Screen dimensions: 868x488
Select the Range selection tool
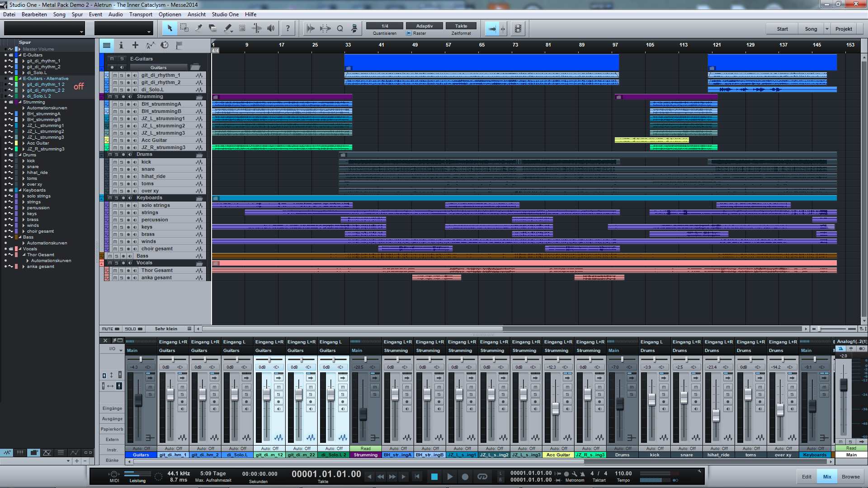coord(184,28)
